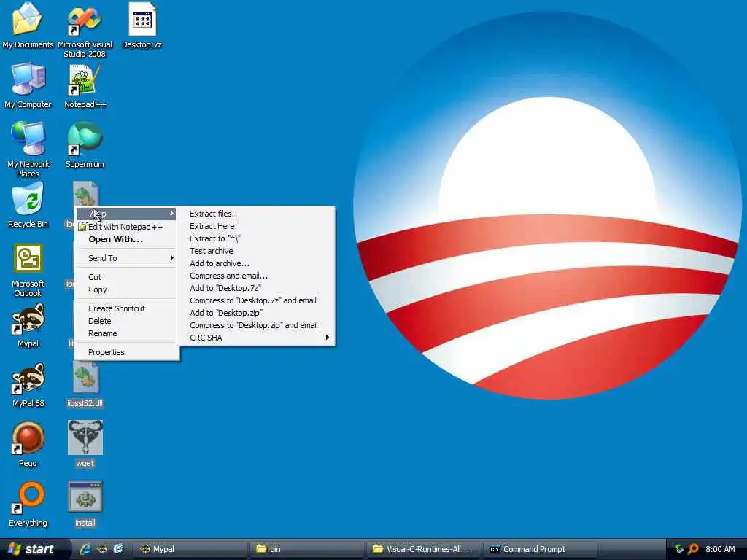Select the Pego desktop shortcut
The height and width of the screenshot is (560, 747).
click(x=28, y=445)
